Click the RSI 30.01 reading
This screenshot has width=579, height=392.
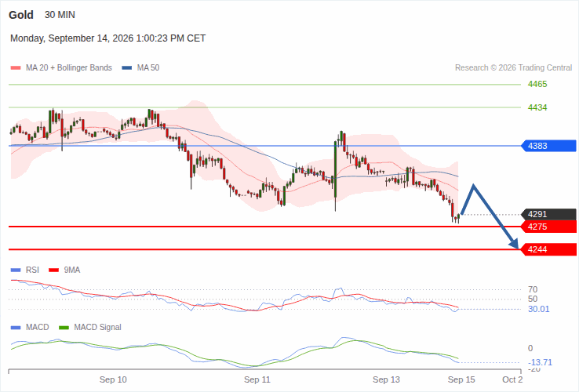click(x=538, y=309)
